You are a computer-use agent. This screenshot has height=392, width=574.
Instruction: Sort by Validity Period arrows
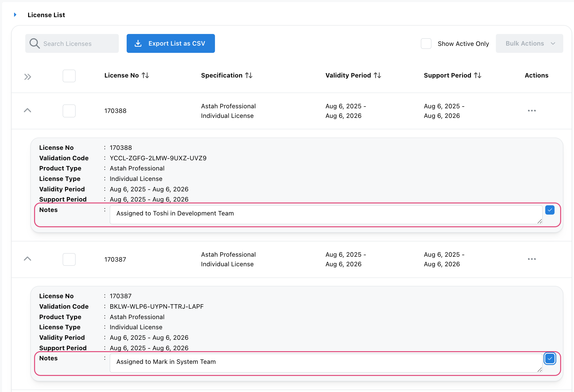(377, 75)
